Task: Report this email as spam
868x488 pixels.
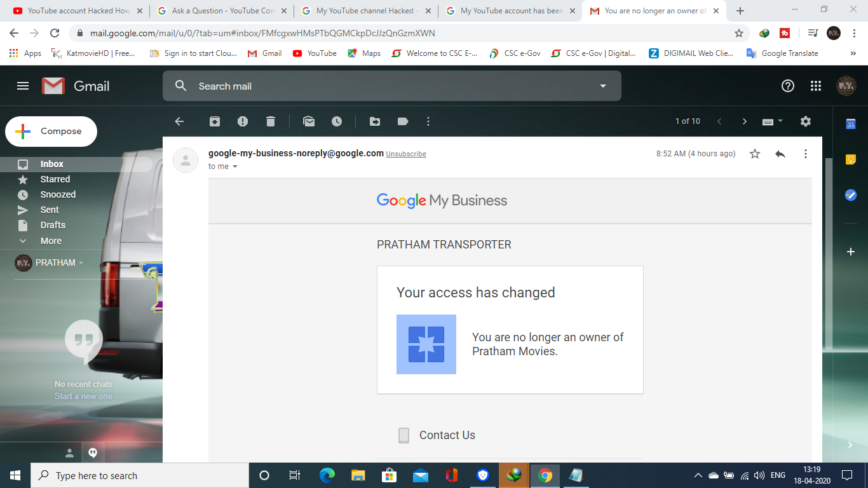Action: [x=243, y=121]
